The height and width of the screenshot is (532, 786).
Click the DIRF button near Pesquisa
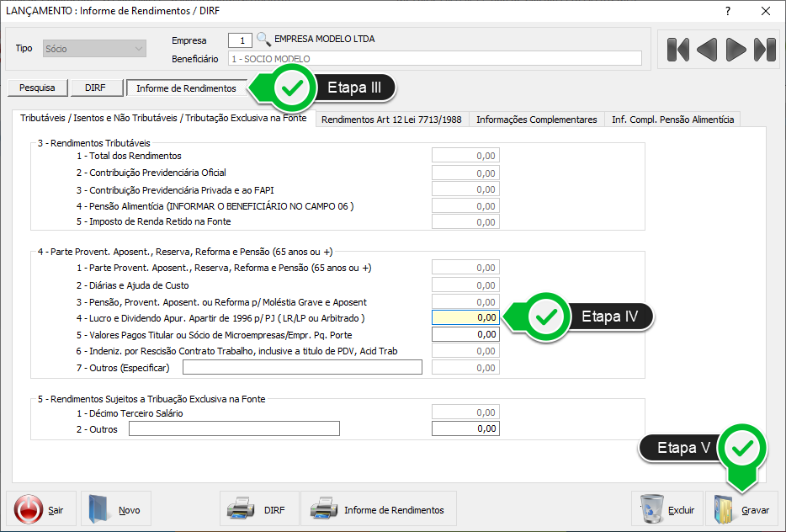[x=95, y=88]
